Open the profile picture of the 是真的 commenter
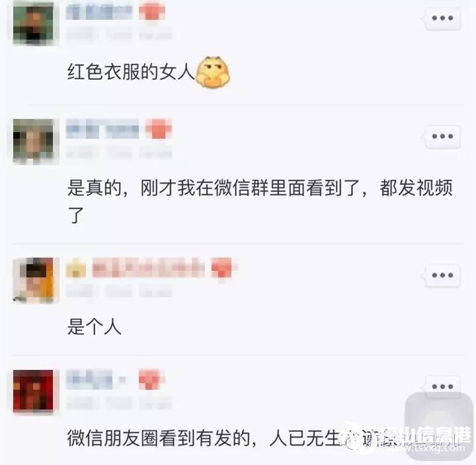 [x=33, y=141]
